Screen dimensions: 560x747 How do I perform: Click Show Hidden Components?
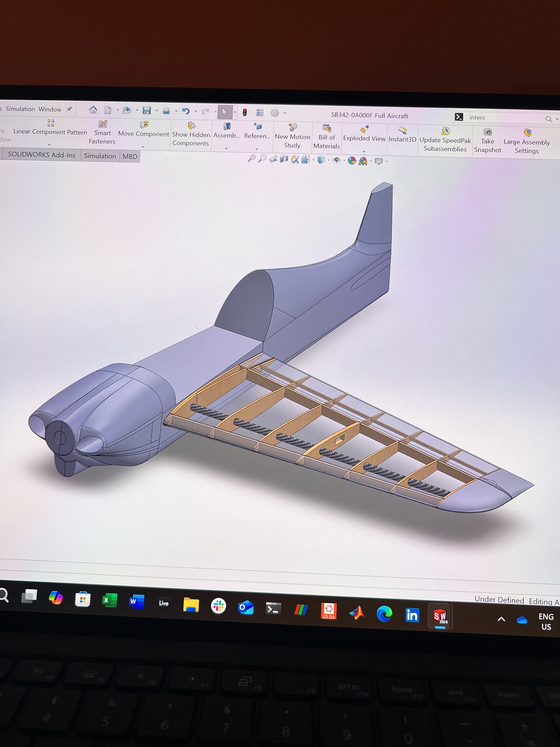(x=191, y=134)
